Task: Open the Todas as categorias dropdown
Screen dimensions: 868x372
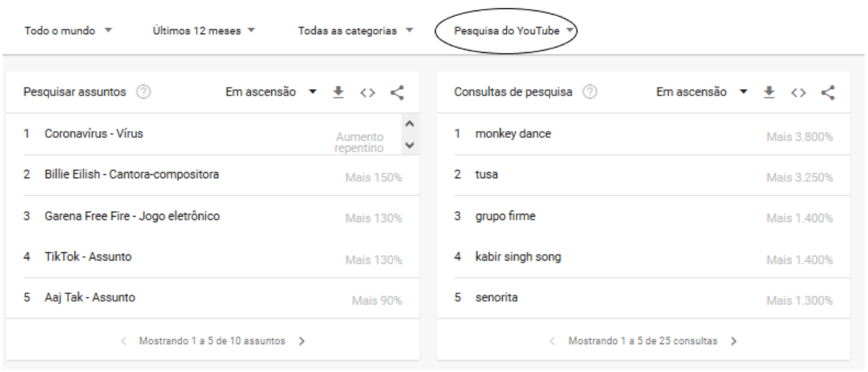Action: (x=356, y=31)
